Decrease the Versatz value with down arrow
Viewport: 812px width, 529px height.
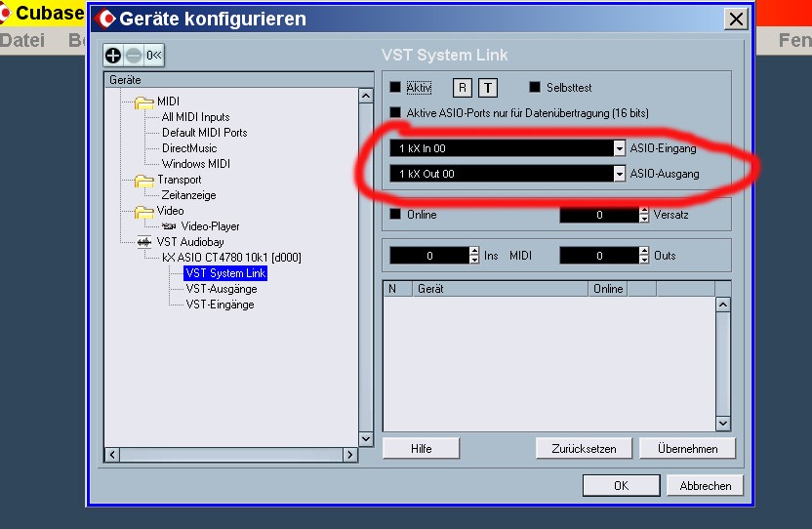[644, 219]
